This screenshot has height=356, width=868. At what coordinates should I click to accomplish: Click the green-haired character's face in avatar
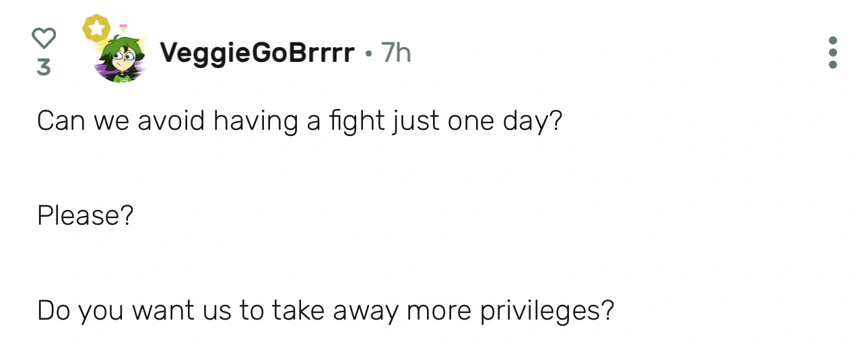click(x=125, y=61)
